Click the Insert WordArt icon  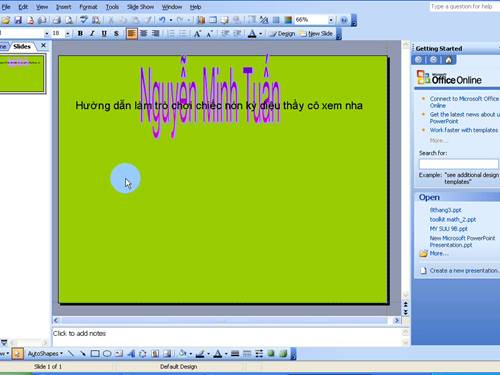click(x=131, y=354)
